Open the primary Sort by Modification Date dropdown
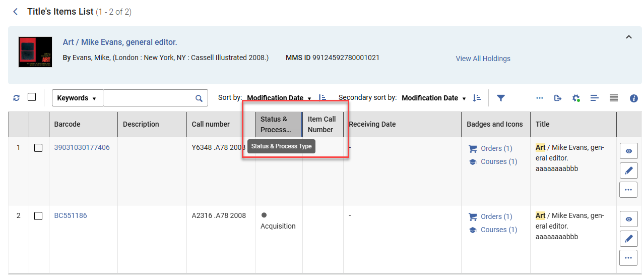644x277 pixels. click(x=279, y=98)
